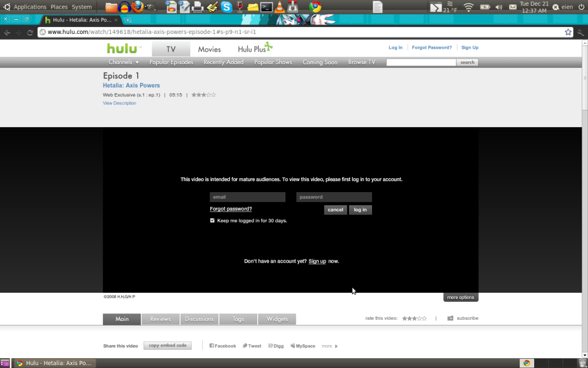Share the video on Digg
This screenshot has height=368, width=588.
[x=276, y=346]
